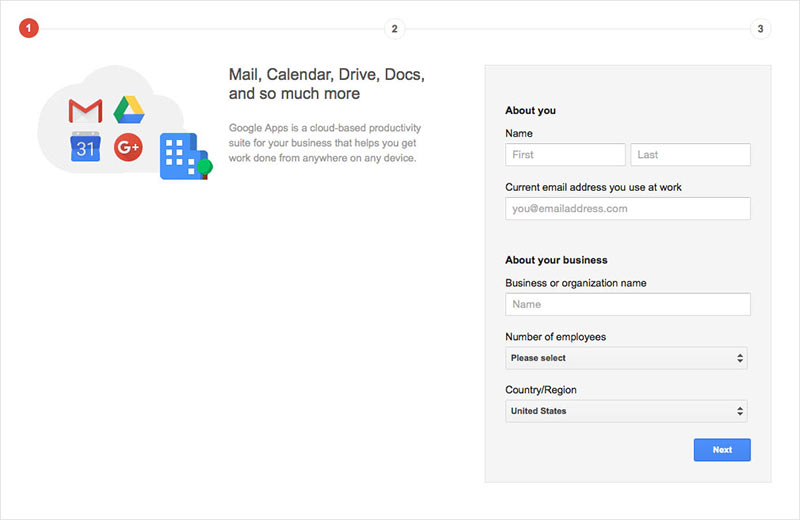Click the current work email address field

(628, 209)
